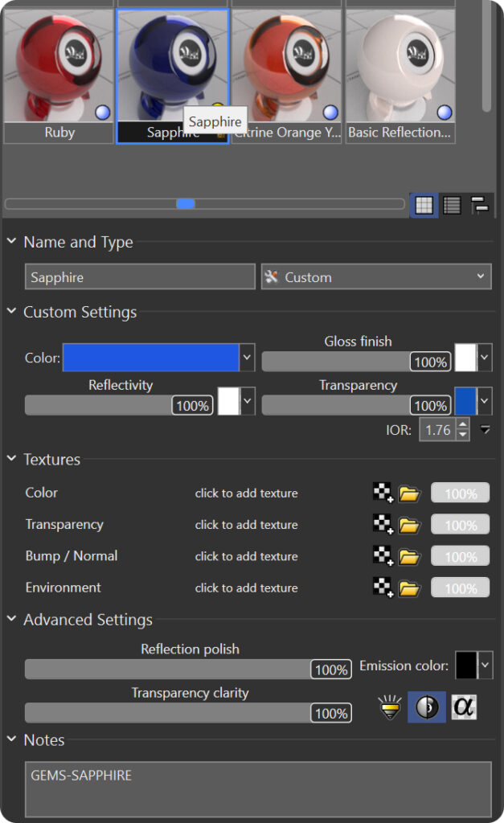Browse file for Environment texture
Viewport: 504px width, 823px height.
[x=410, y=588]
